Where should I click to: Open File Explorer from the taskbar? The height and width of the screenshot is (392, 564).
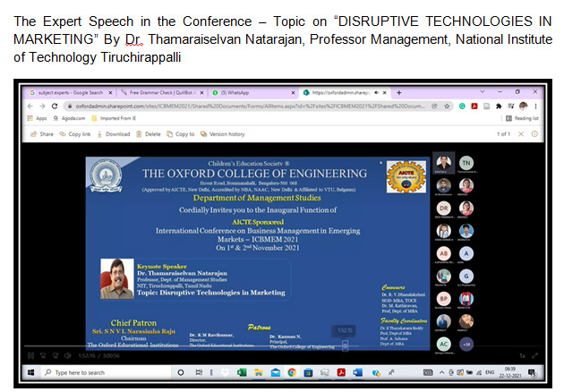(x=258, y=372)
